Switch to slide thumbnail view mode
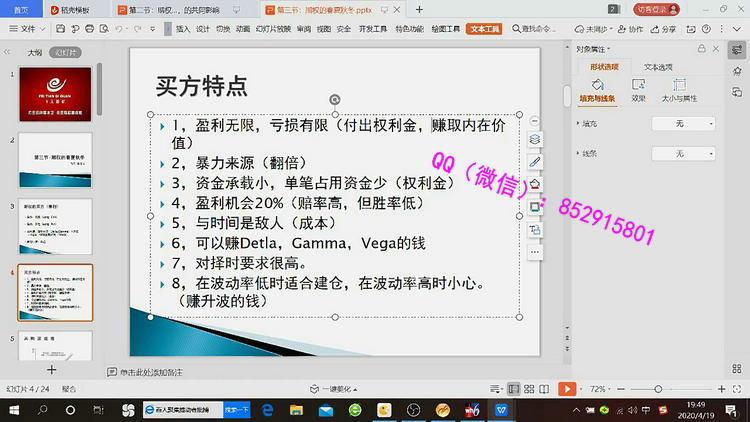This screenshot has height=422, width=750. click(x=66, y=51)
